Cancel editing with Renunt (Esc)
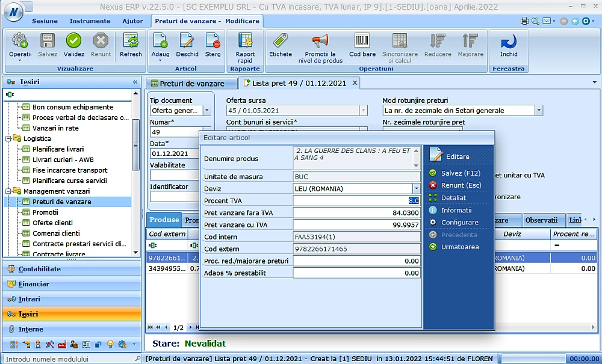This screenshot has width=602, height=364. point(461,185)
